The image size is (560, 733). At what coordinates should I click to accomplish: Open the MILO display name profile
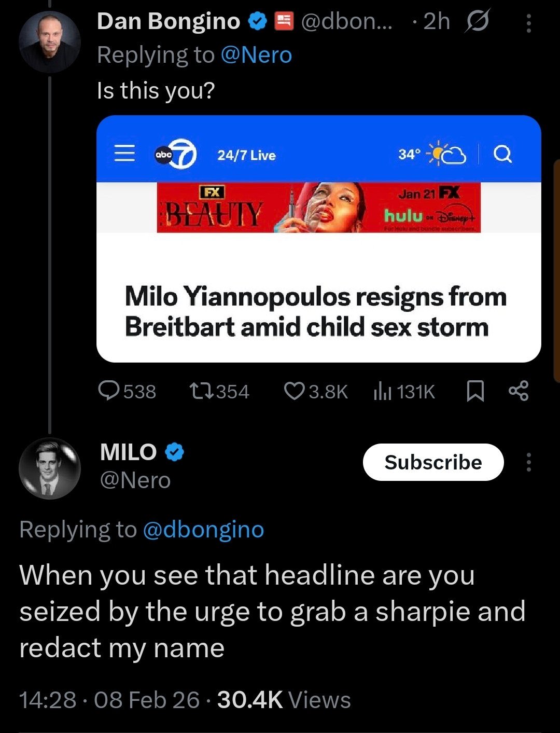[129, 452]
